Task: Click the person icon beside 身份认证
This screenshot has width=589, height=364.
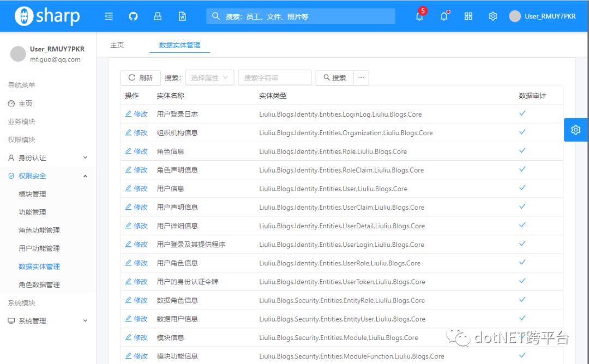Action: [11, 158]
